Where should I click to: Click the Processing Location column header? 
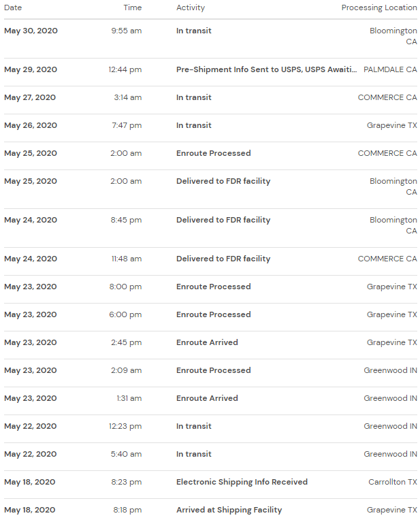click(379, 7)
